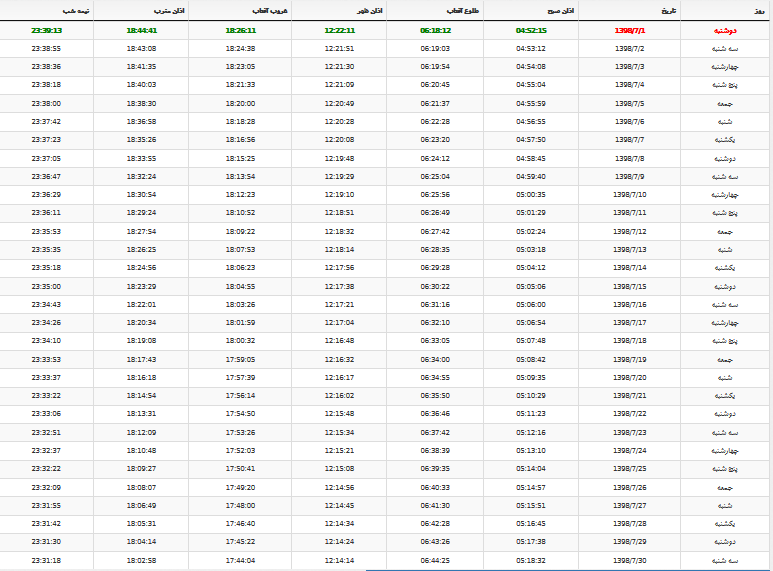Click time cell 05:00:35

click(x=531, y=195)
